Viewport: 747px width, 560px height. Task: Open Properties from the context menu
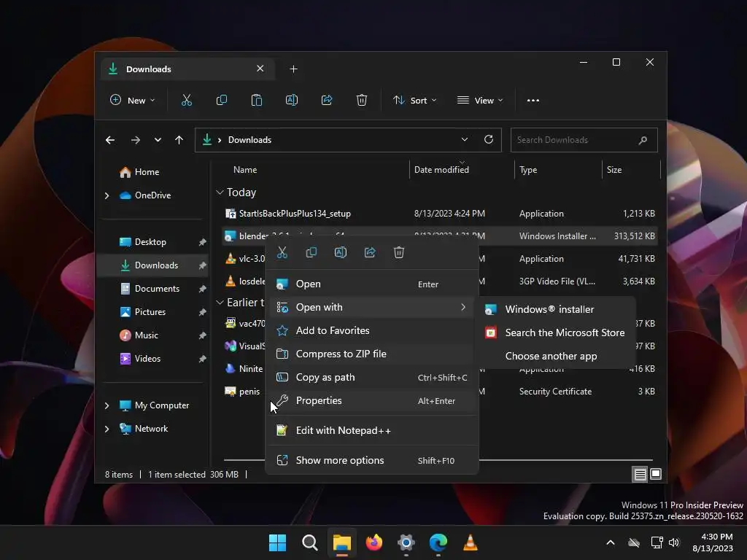[x=371, y=400]
